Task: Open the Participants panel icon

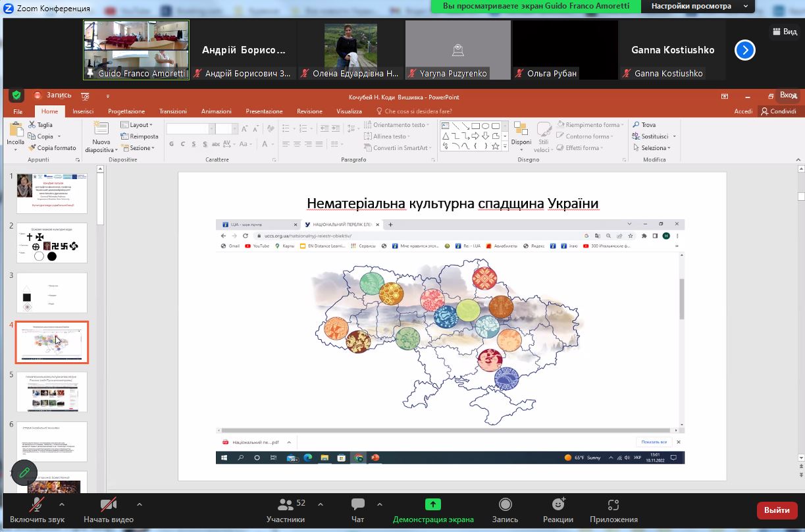Action: click(x=286, y=505)
